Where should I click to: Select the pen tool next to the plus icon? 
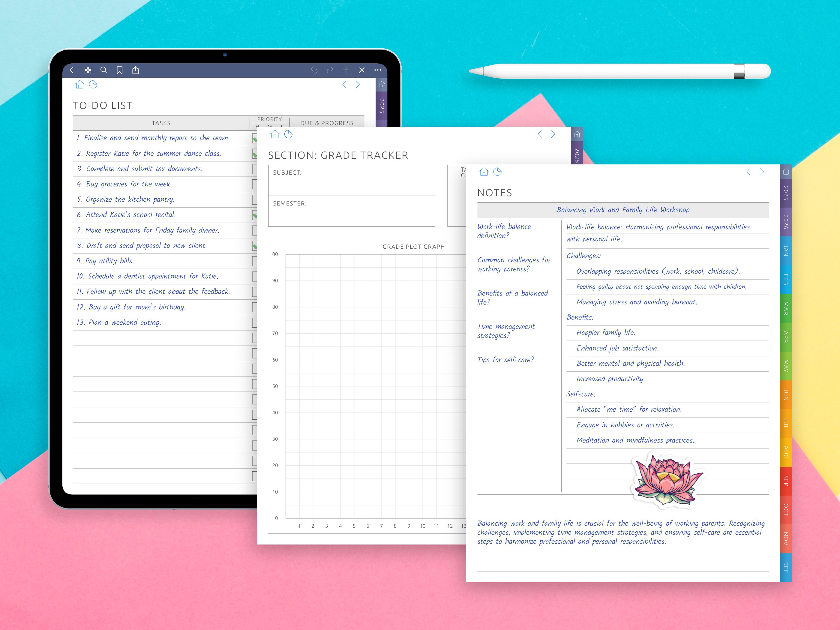pos(361,70)
